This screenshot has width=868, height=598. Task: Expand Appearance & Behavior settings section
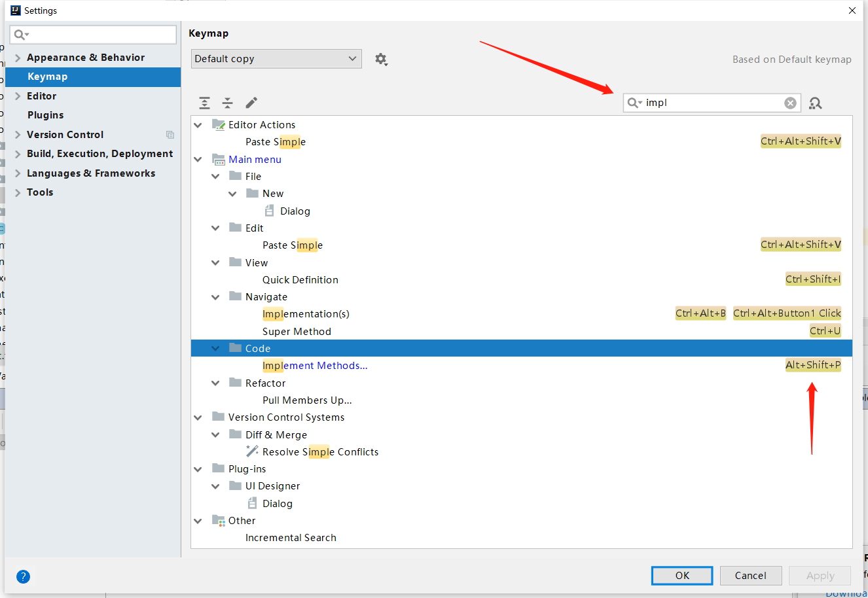pyautogui.click(x=18, y=58)
